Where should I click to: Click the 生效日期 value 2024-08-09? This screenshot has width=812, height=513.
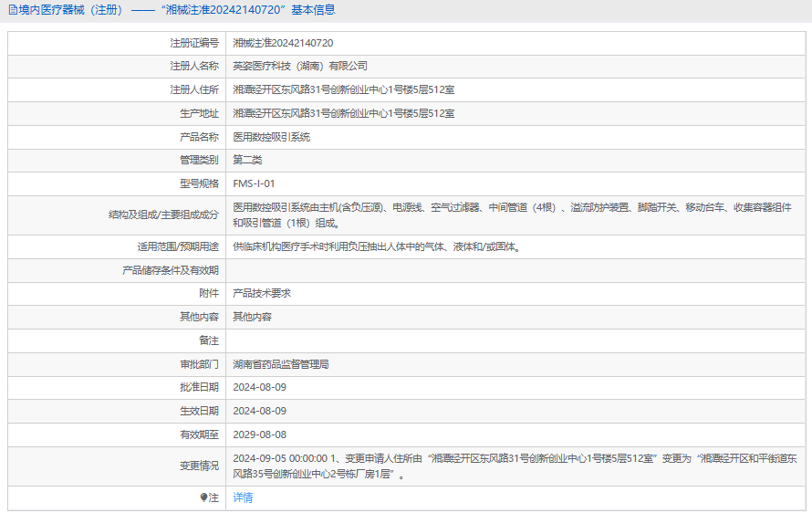[x=259, y=411]
